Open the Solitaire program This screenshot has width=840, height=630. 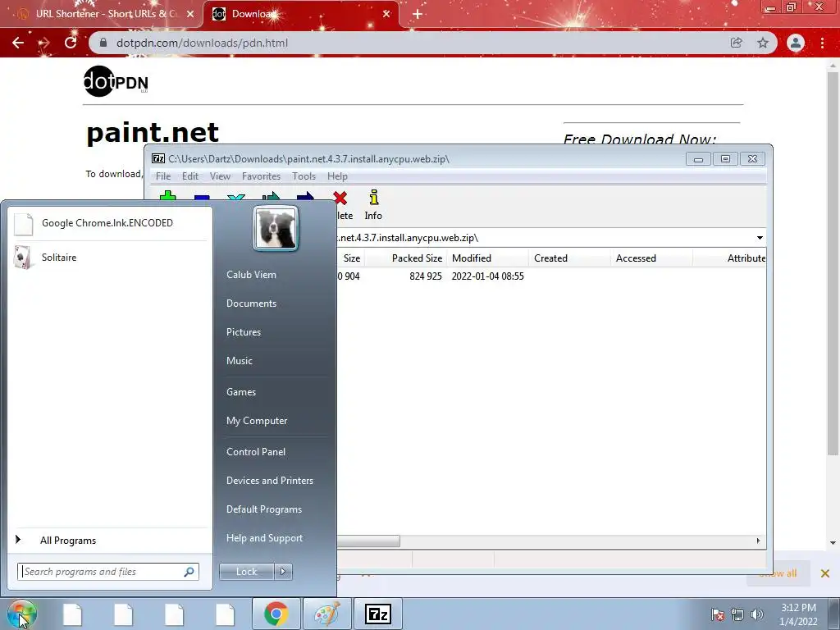(110, 258)
